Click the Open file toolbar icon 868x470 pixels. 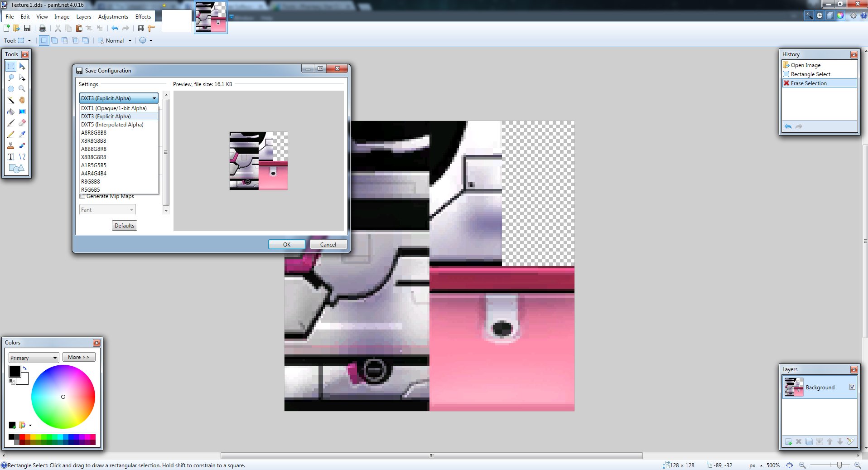coord(17,28)
